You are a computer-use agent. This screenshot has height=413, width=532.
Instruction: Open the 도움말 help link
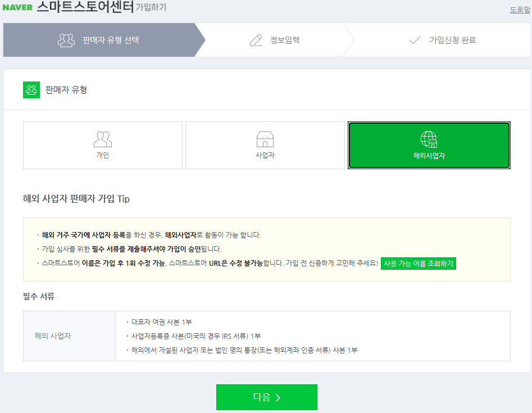tap(520, 10)
